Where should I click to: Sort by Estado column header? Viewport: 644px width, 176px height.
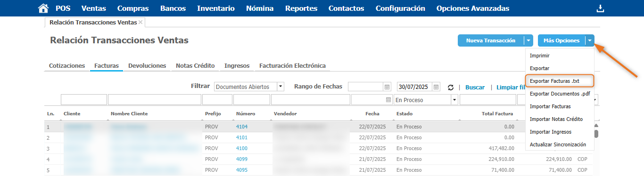405,114
